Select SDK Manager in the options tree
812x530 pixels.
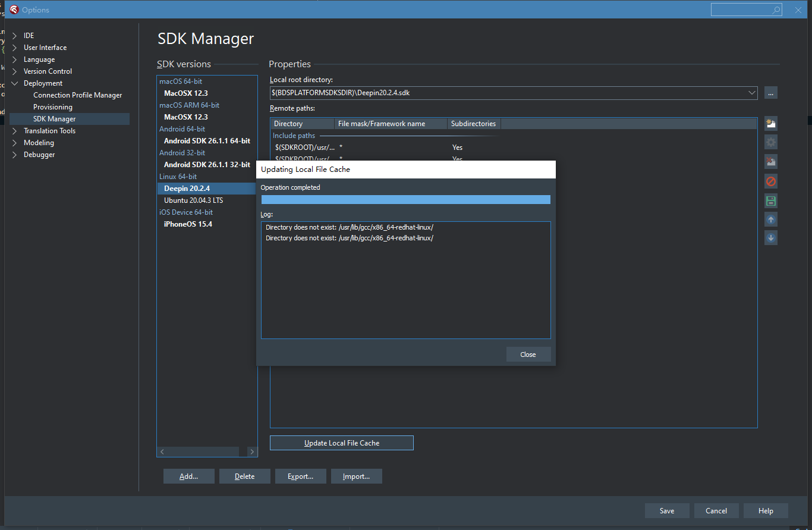[70, 119]
